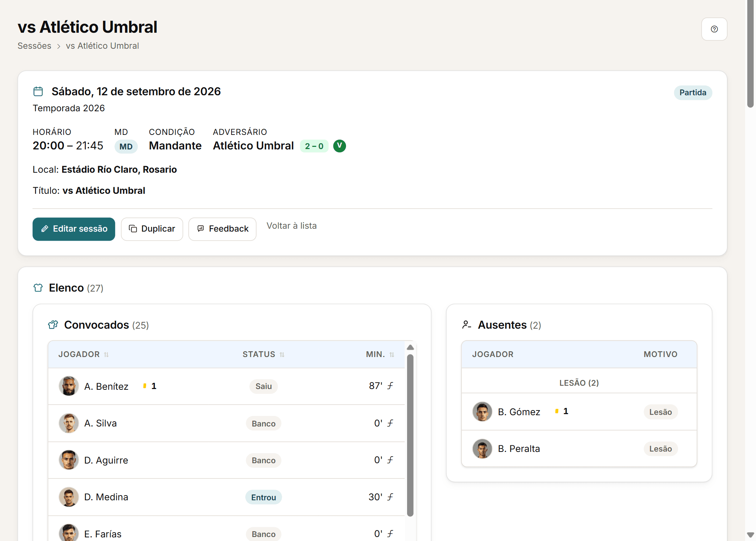Click the Banco status for A. Silva
This screenshot has height=541, width=756.
(264, 424)
